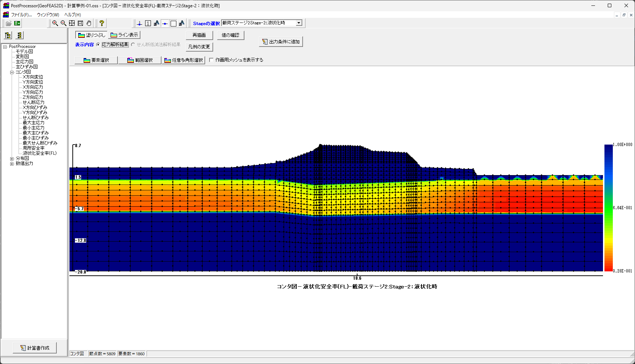
Task: Select the zoom out magnifier tool
Action: tap(63, 23)
